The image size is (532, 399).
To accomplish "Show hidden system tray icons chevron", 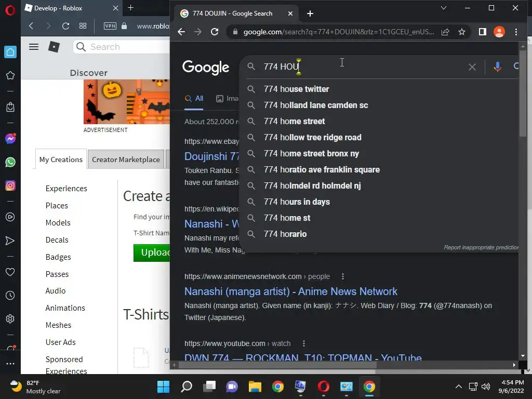I will click(x=458, y=387).
